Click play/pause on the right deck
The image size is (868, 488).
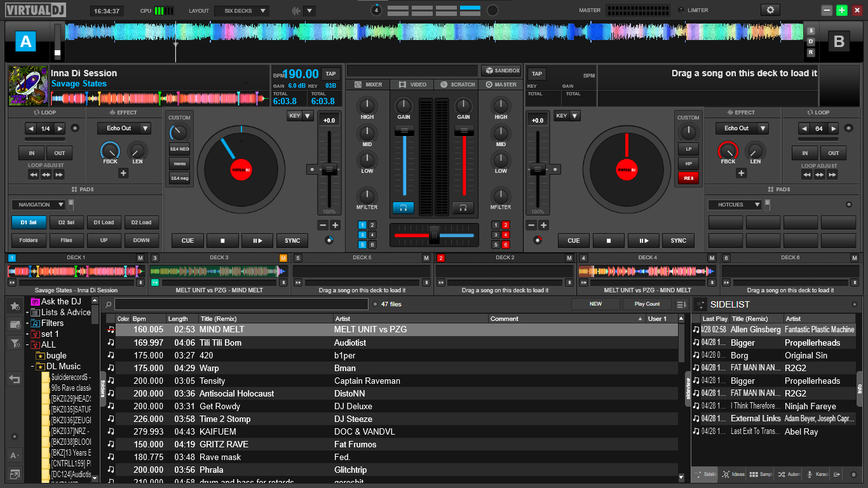[644, 241]
